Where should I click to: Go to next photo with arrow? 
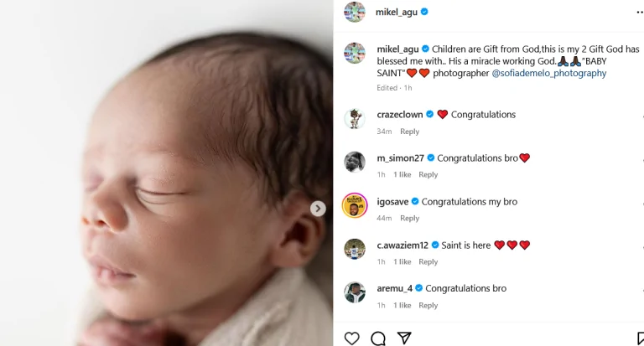point(318,209)
